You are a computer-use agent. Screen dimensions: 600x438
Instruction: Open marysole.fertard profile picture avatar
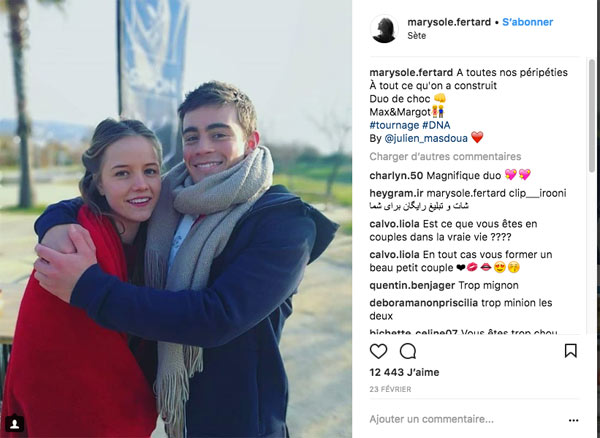[384, 29]
